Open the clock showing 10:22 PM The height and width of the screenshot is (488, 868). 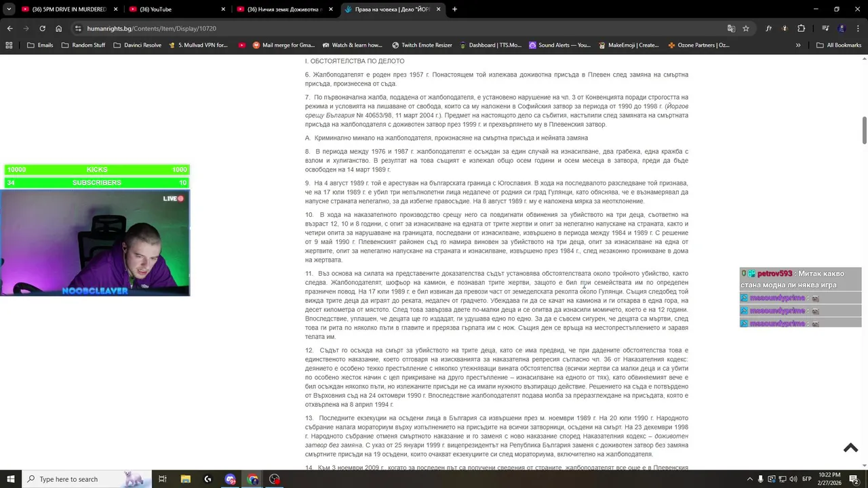(x=829, y=479)
